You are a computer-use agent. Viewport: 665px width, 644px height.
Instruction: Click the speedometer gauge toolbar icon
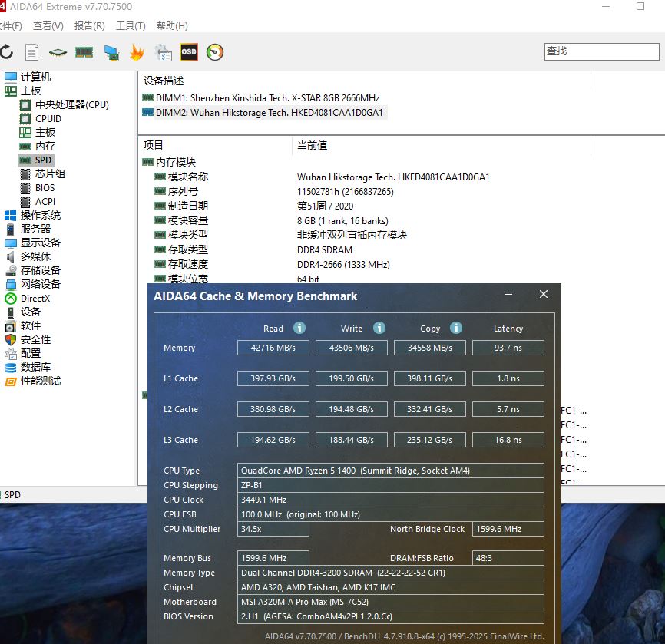point(215,52)
